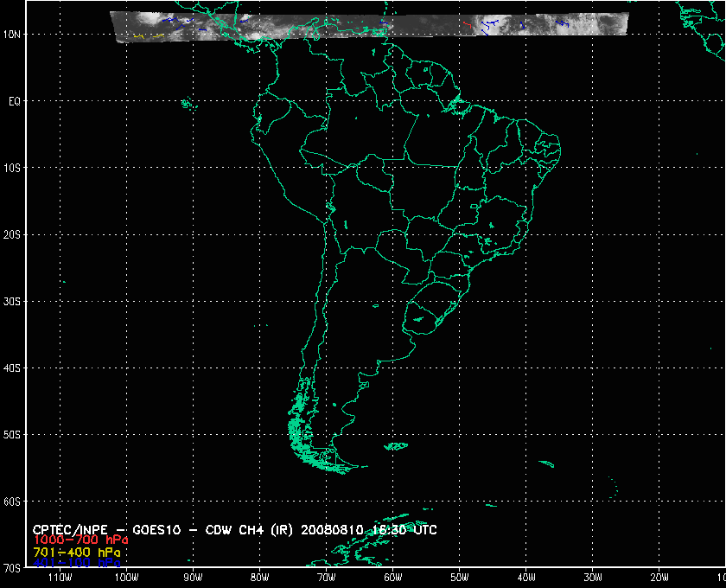Image resolution: width=726 pixels, height=588 pixels.
Task: Click the 110W longitude label
Action: point(59,578)
